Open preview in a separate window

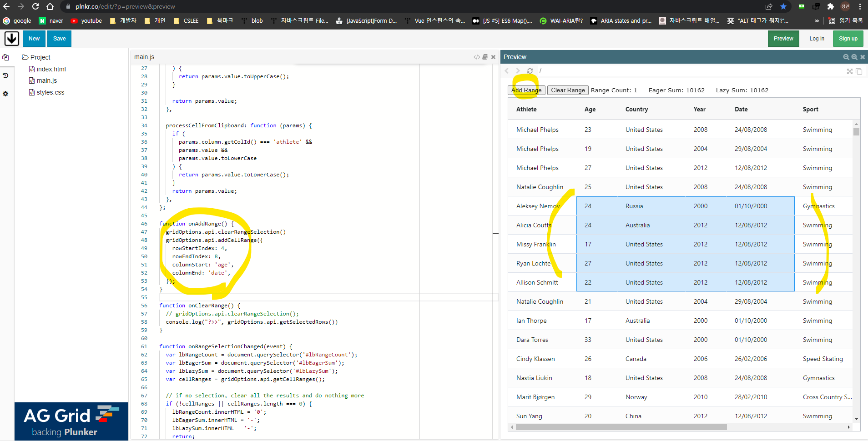[859, 71]
